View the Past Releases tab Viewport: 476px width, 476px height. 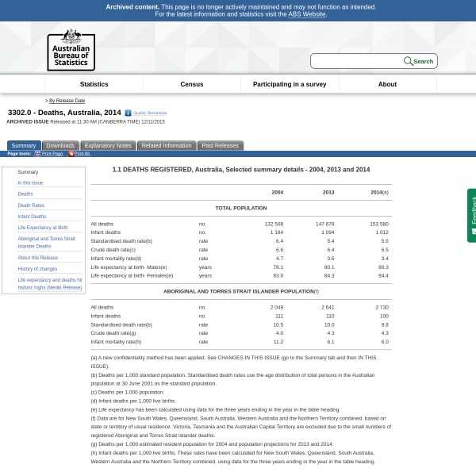click(x=220, y=146)
